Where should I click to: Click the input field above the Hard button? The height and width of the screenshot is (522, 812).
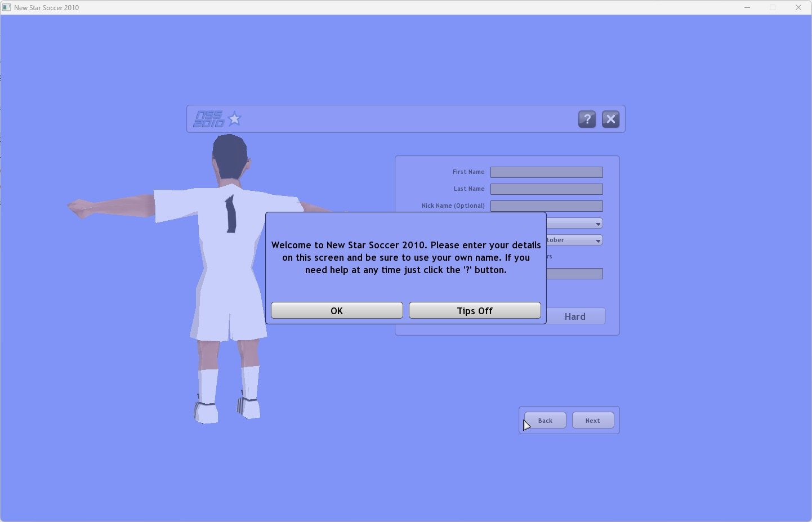click(x=574, y=274)
